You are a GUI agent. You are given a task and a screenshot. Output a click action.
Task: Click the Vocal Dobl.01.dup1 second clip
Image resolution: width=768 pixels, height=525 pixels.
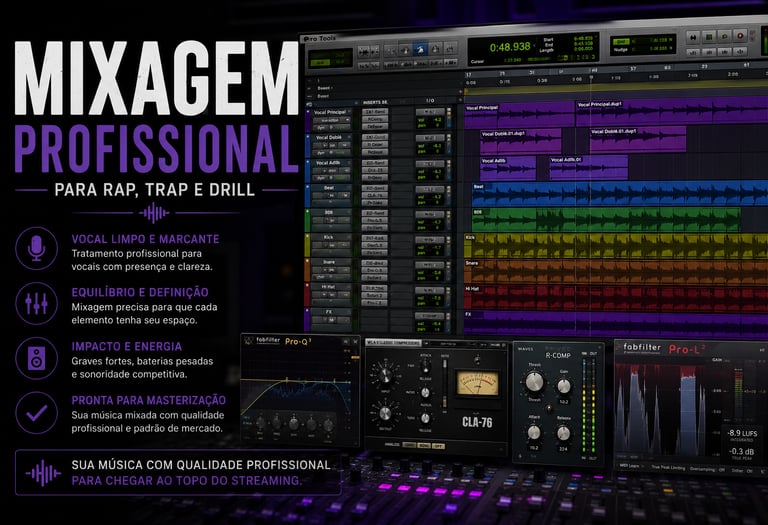(x=637, y=140)
